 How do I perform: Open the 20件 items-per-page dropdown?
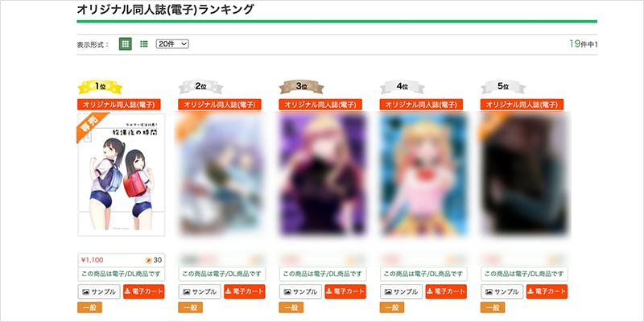[172, 44]
